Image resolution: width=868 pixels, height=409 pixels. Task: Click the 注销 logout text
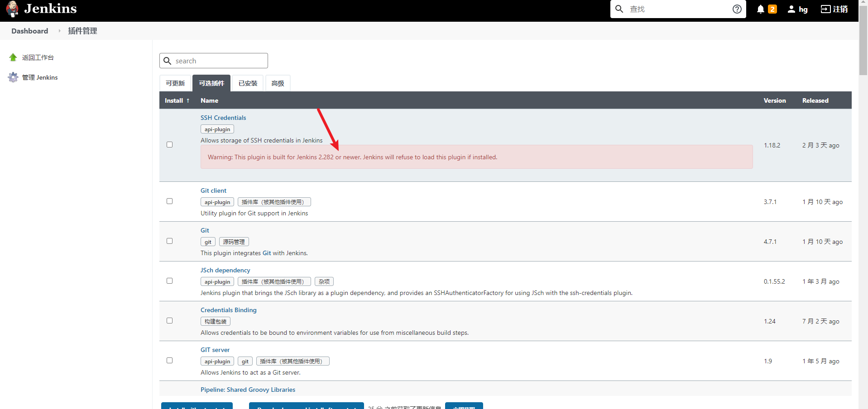coord(840,9)
